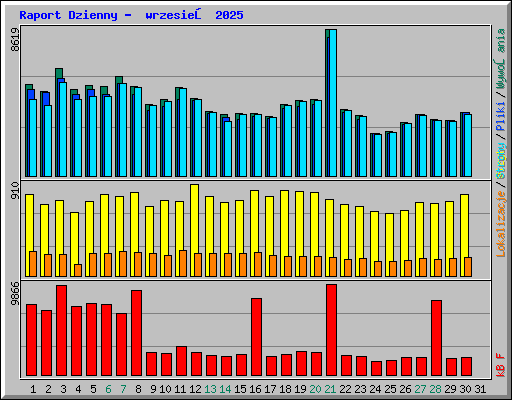
Task: Select day label 31 on the axis
Action: click(480, 389)
